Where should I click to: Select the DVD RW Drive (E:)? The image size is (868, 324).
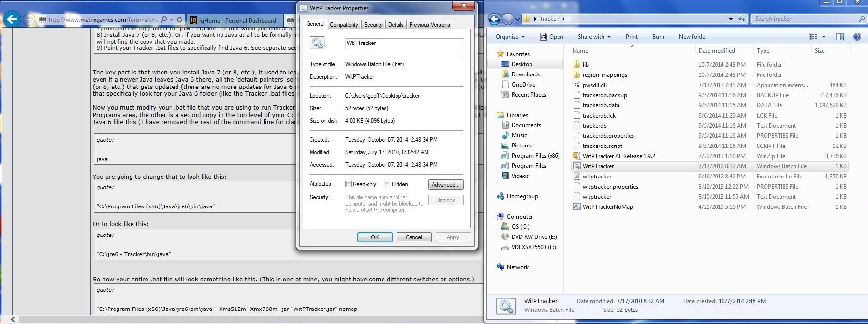(x=534, y=237)
